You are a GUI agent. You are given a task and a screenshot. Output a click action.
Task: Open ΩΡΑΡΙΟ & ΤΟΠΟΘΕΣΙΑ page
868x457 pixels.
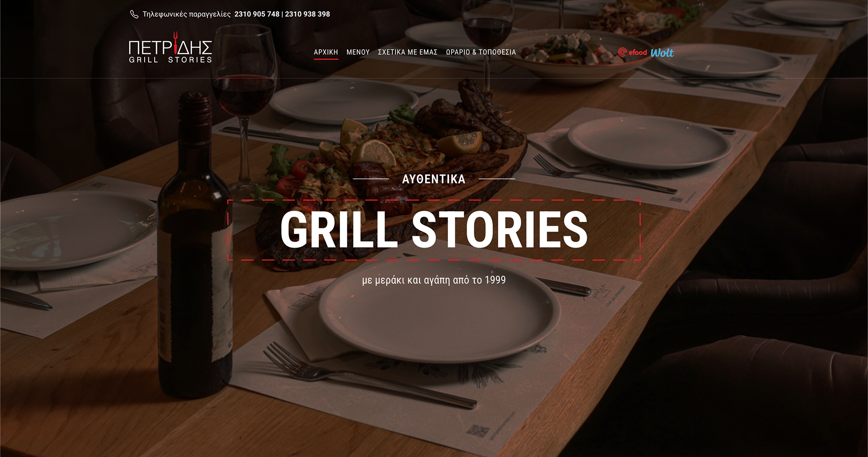[481, 52]
